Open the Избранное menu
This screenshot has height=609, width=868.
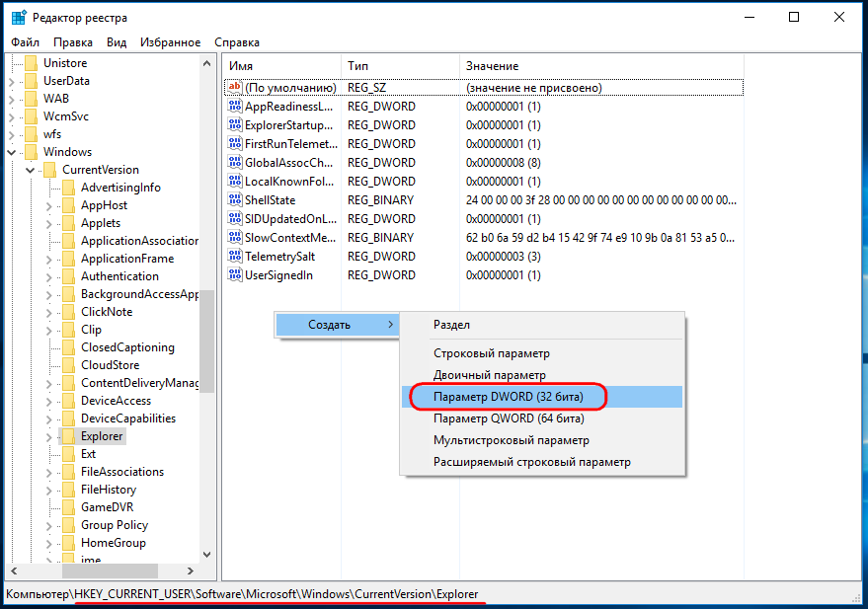point(170,42)
